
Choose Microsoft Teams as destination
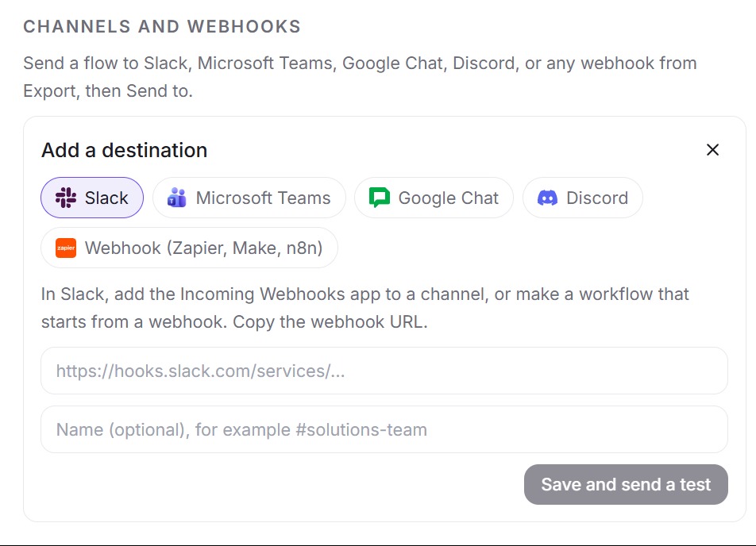pos(249,198)
